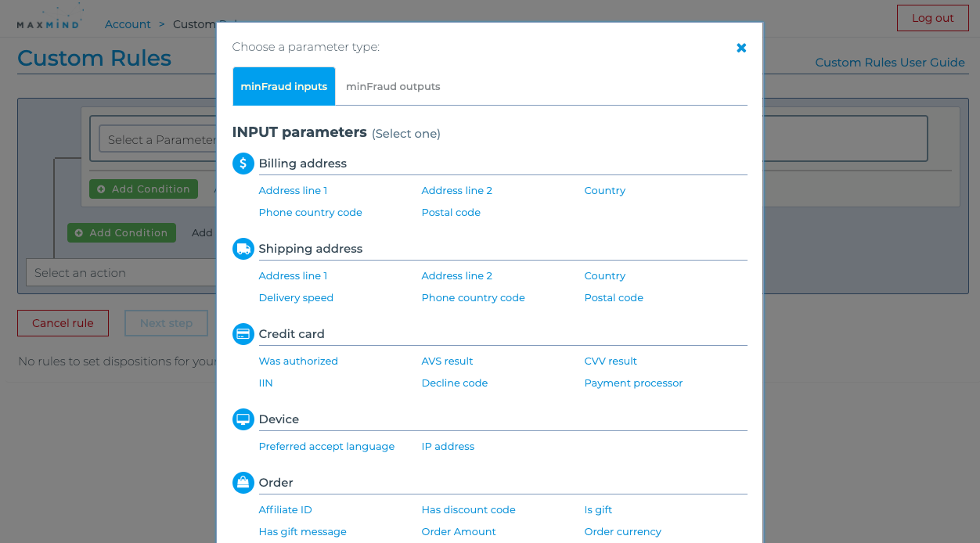The image size is (980, 543).
Task: Select Billing Address line 1 parameter
Action: pos(293,190)
